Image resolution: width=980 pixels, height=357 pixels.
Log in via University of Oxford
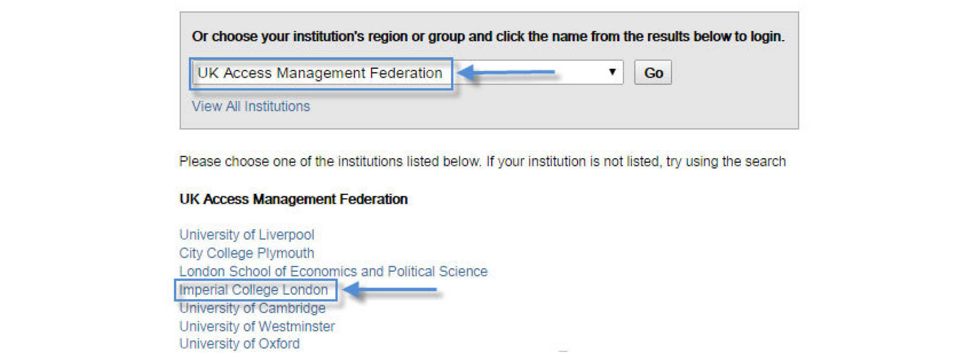(x=239, y=344)
